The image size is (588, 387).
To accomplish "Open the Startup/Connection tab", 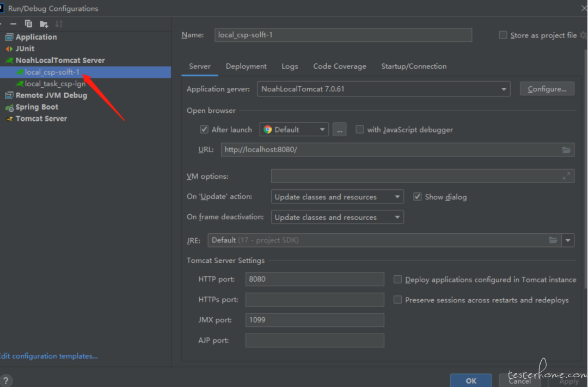I will [x=414, y=66].
